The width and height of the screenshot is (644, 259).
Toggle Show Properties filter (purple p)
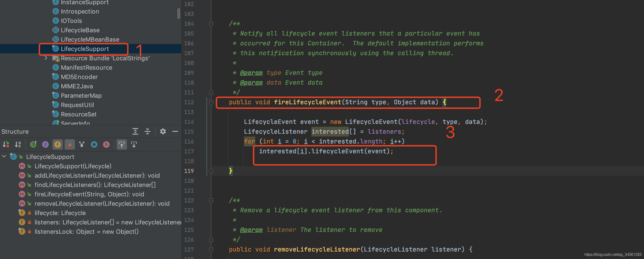(45, 144)
